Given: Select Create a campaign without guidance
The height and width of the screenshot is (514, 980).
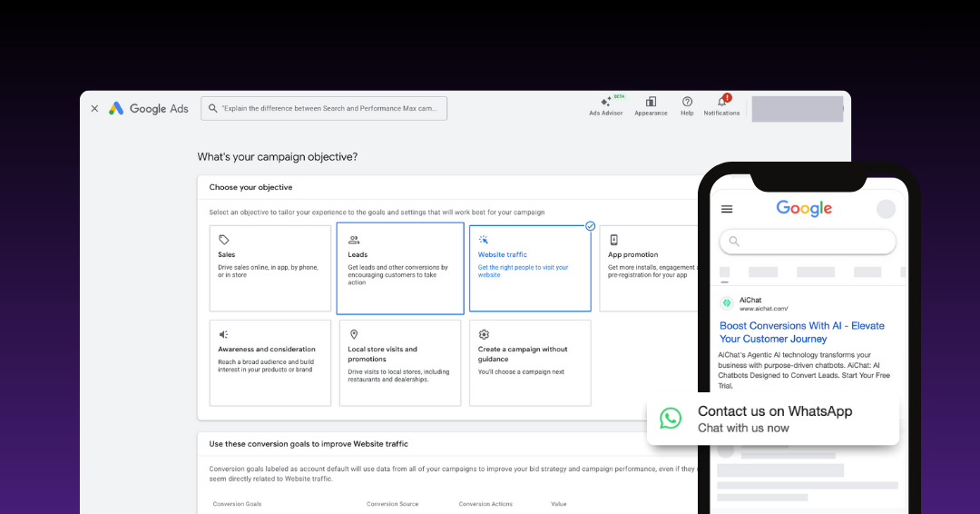Looking at the screenshot, I should click(530, 362).
